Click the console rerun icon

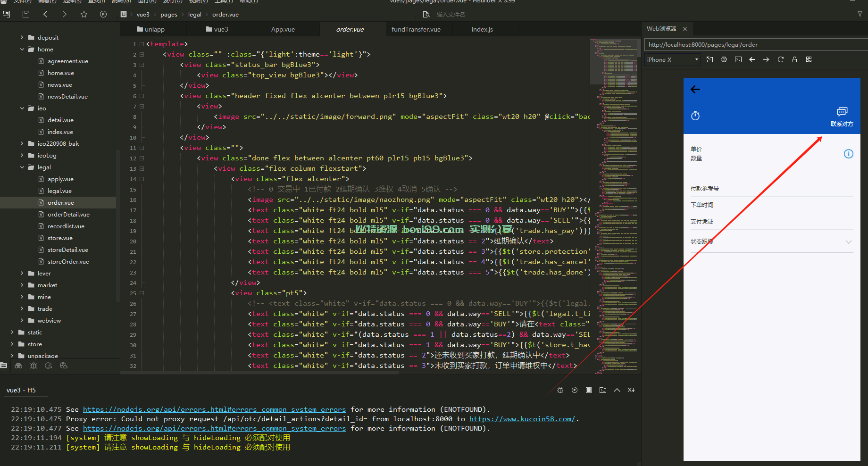click(x=575, y=390)
